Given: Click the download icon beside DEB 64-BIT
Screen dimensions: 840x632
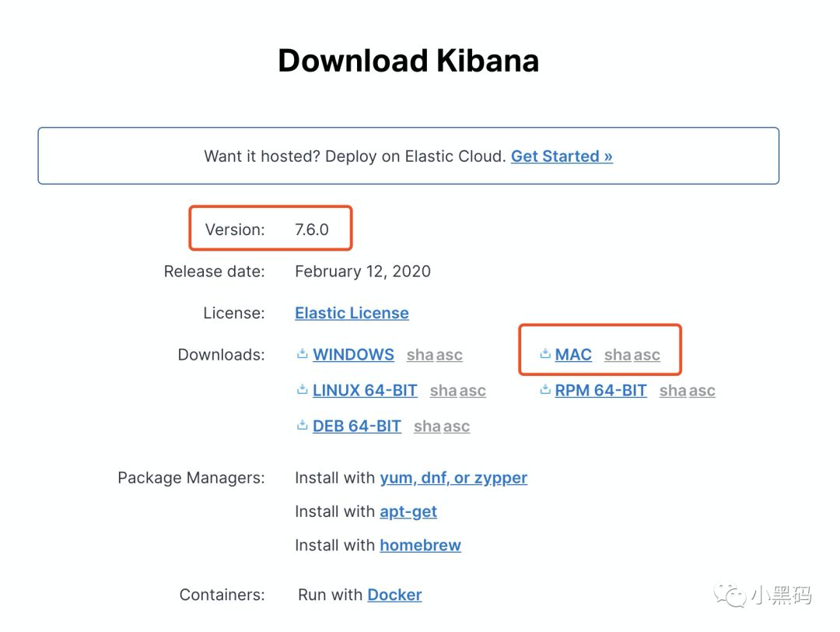Looking at the screenshot, I should point(303,426).
